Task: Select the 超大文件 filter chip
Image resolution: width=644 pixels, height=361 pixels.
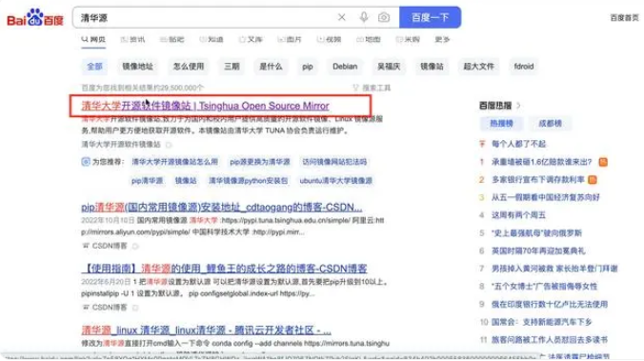Action: pos(478,67)
